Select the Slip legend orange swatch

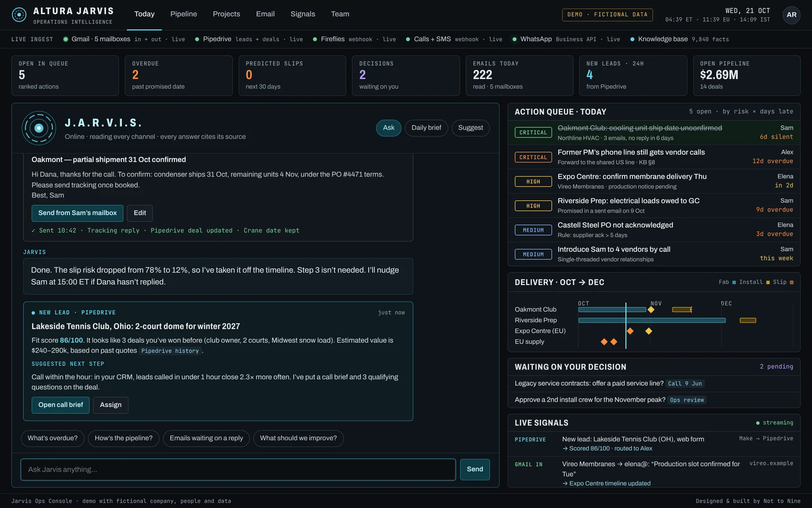[792, 282]
